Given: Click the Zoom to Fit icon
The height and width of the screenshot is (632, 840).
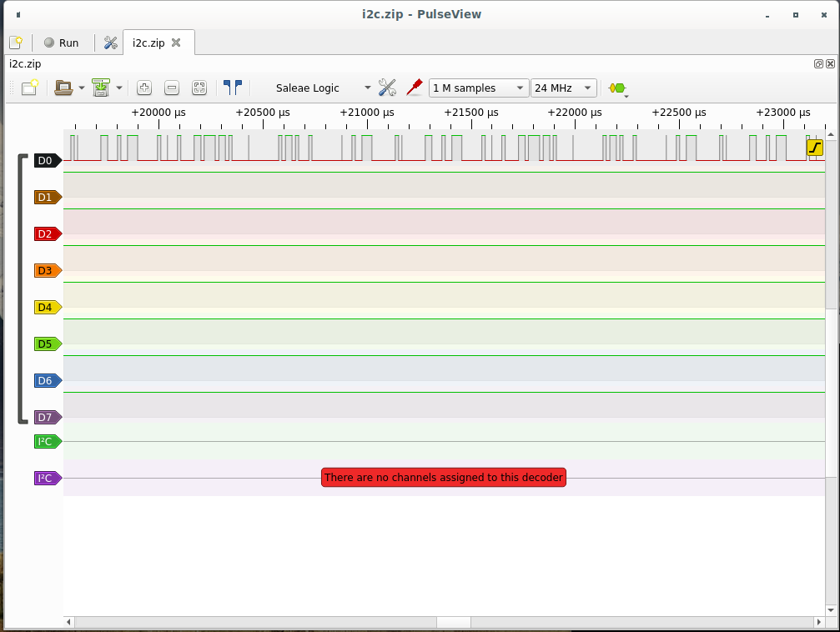Looking at the screenshot, I should (x=199, y=88).
